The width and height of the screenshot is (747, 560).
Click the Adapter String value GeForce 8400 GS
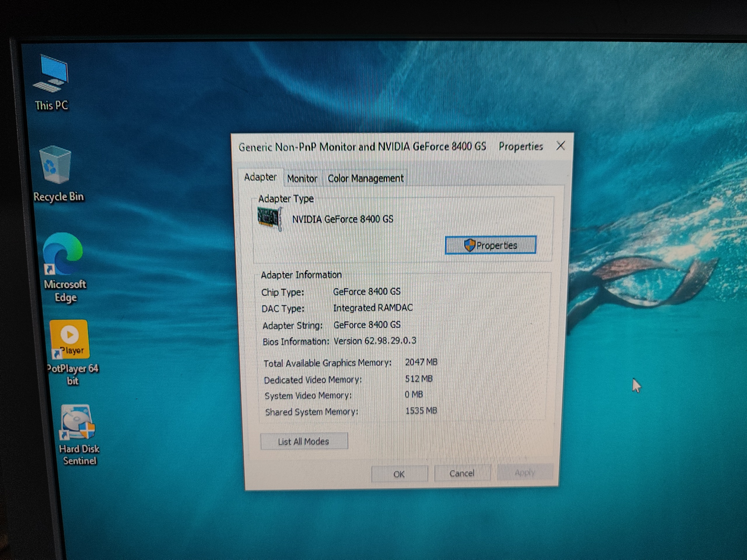[367, 325]
